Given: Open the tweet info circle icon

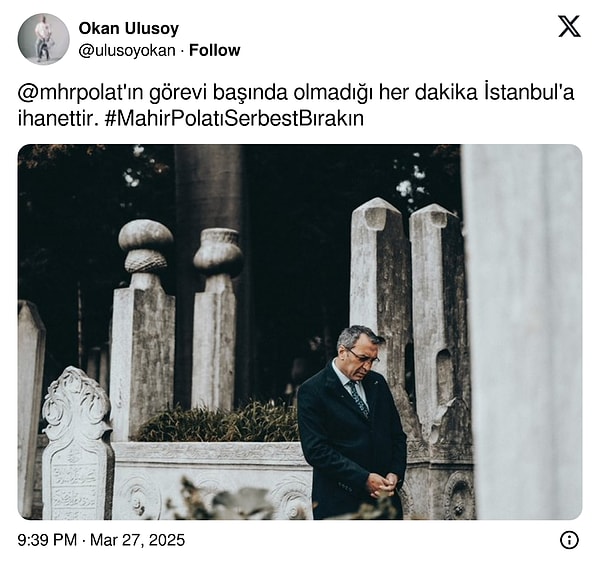Looking at the screenshot, I should click(569, 540).
